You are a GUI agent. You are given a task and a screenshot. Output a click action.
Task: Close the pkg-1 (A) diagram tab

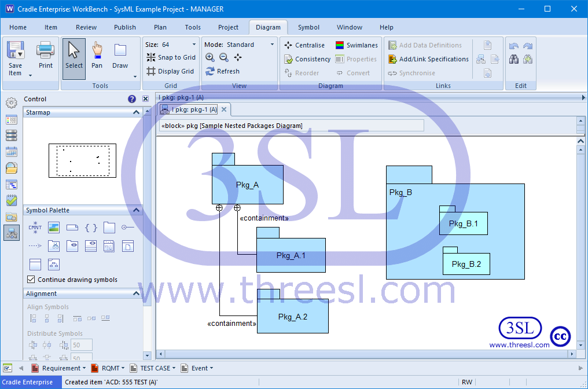[224, 109]
